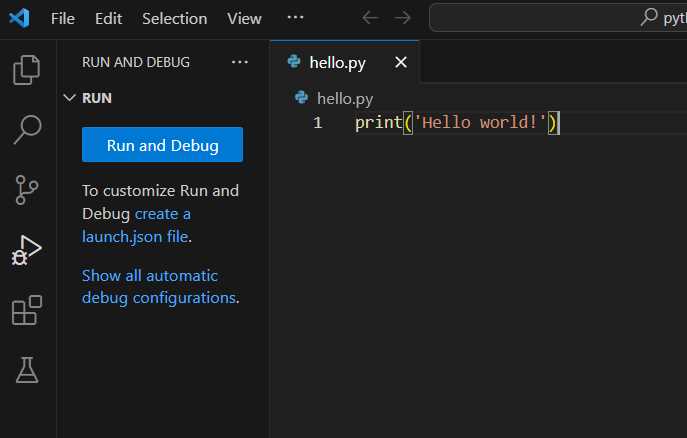Open the Extensions view
687x438 pixels.
27,310
